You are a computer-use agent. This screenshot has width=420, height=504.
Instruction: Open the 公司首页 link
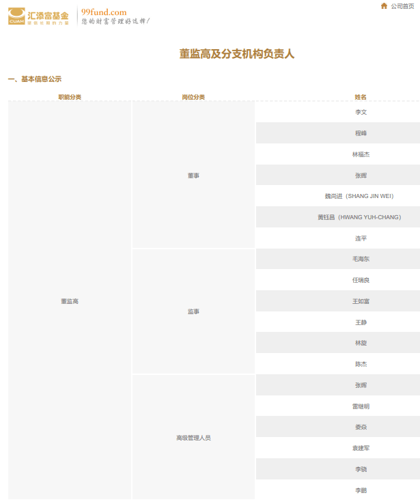point(403,6)
